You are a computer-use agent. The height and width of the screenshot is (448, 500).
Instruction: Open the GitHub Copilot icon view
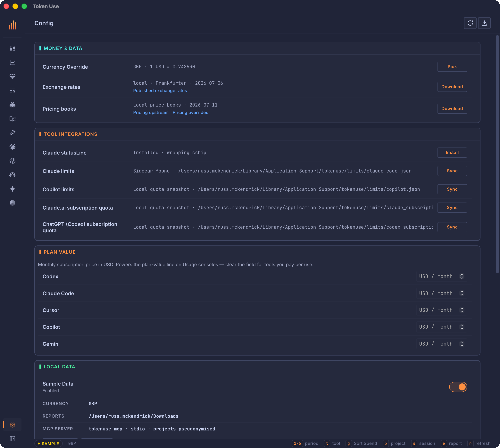[12, 175]
